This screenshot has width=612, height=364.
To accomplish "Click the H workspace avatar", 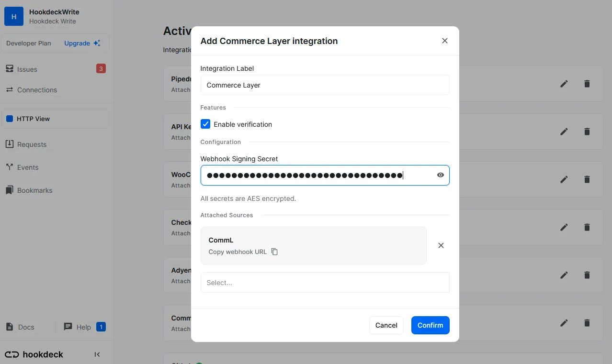I will click(14, 16).
